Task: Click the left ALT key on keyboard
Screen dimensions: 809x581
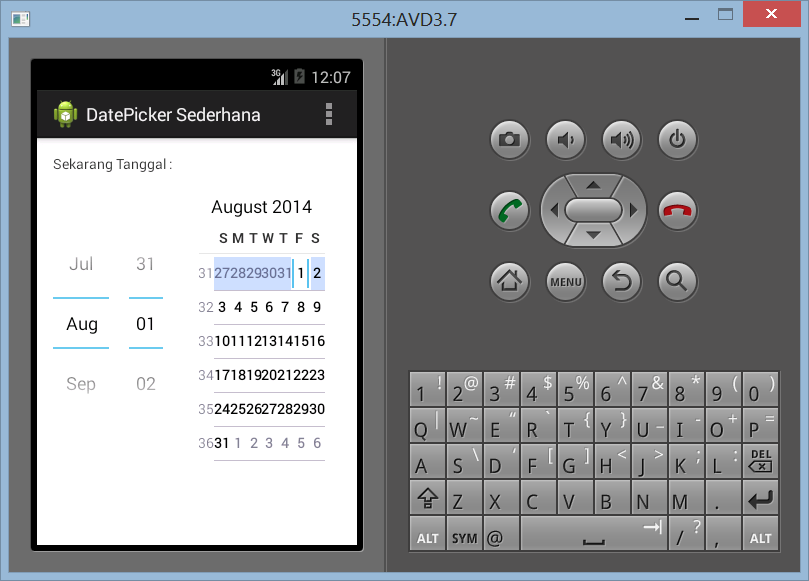Action: click(427, 534)
